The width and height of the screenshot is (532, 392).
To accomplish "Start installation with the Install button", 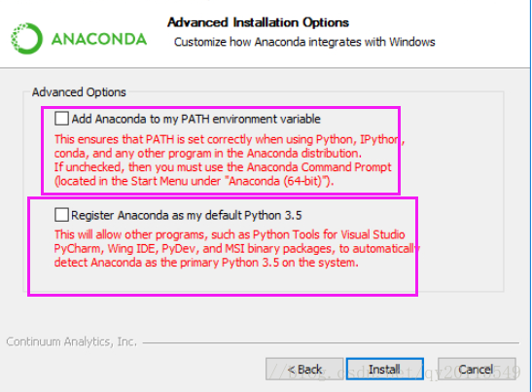I will [x=385, y=369].
